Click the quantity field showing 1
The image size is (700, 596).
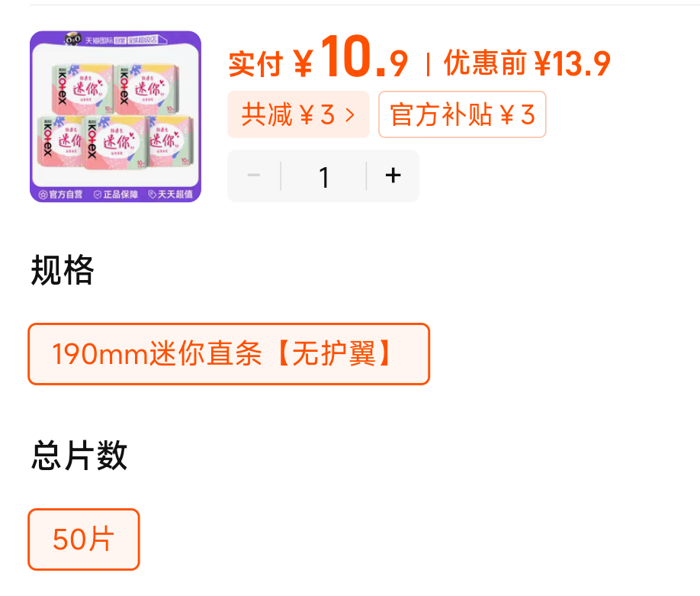coord(324,176)
